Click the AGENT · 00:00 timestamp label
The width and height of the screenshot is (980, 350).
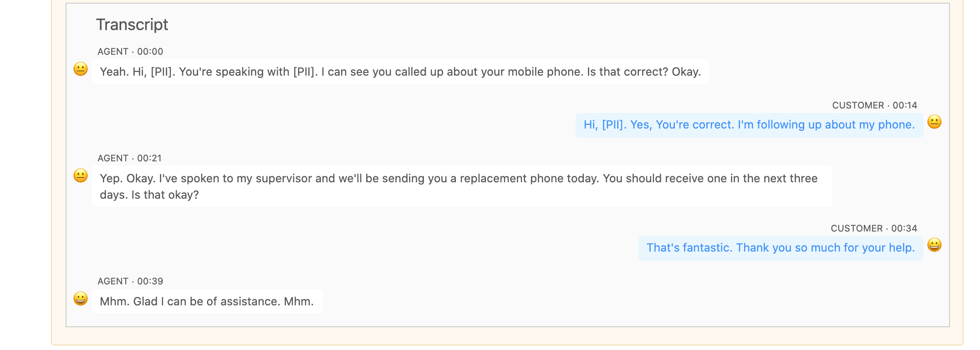pyautogui.click(x=130, y=51)
